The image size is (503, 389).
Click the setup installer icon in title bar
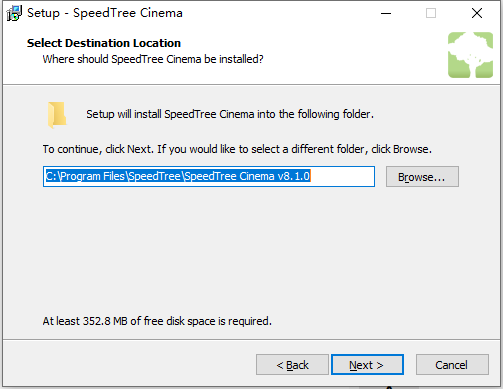pyautogui.click(x=14, y=13)
